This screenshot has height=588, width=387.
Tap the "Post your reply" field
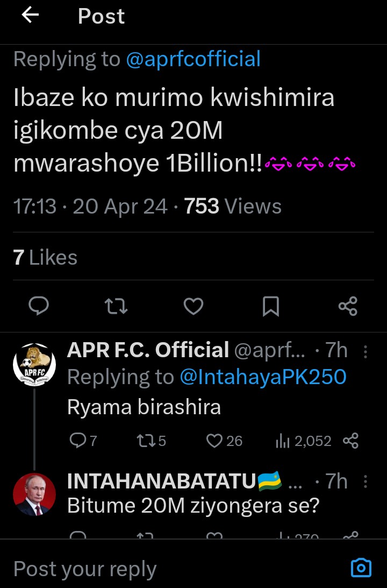coord(161,569)
